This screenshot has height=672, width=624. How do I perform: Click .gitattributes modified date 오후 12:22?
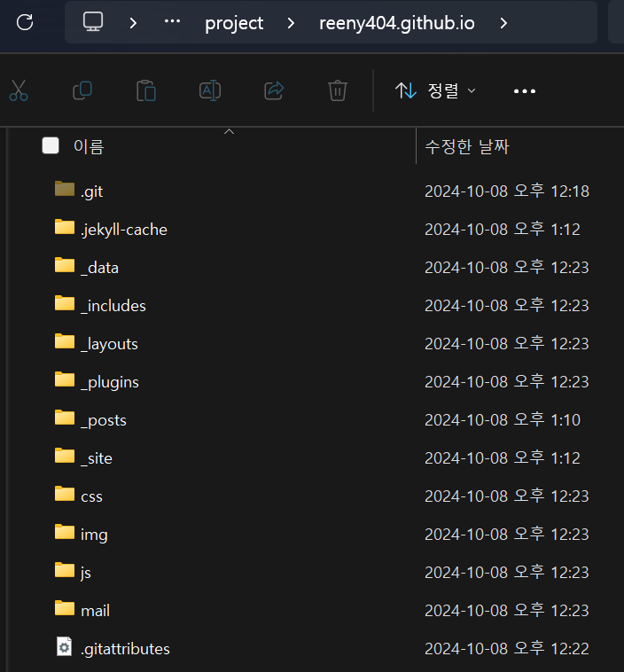pos(507,649)
